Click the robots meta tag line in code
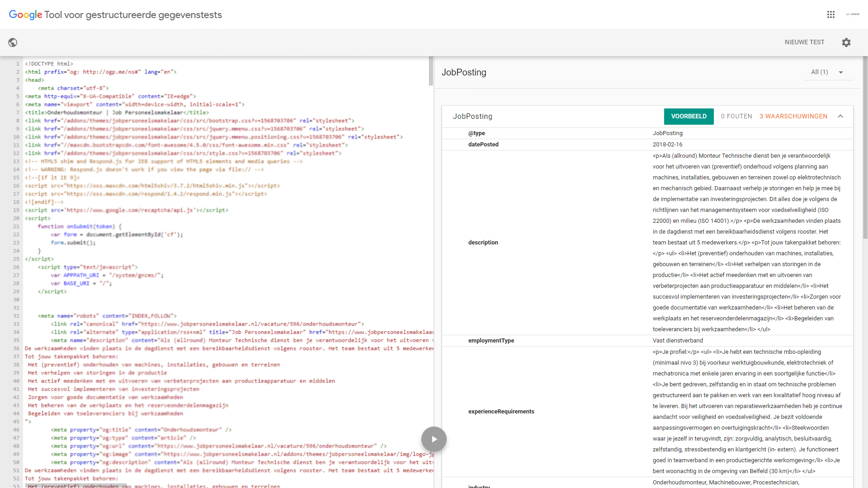Screen dimensions: 868x488 (x=107, y=316)
